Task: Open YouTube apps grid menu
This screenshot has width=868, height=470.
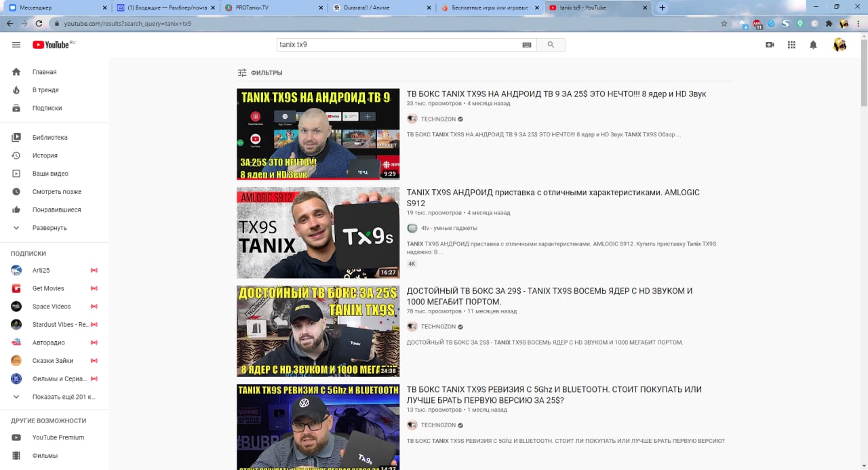Action: pos(791,45)
